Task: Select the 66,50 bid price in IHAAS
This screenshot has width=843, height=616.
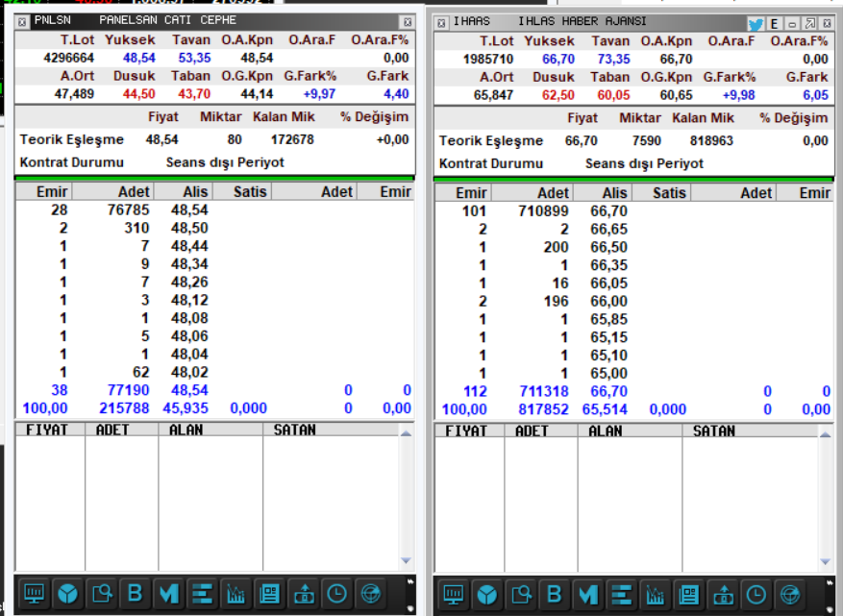Action: pos(608,247)
